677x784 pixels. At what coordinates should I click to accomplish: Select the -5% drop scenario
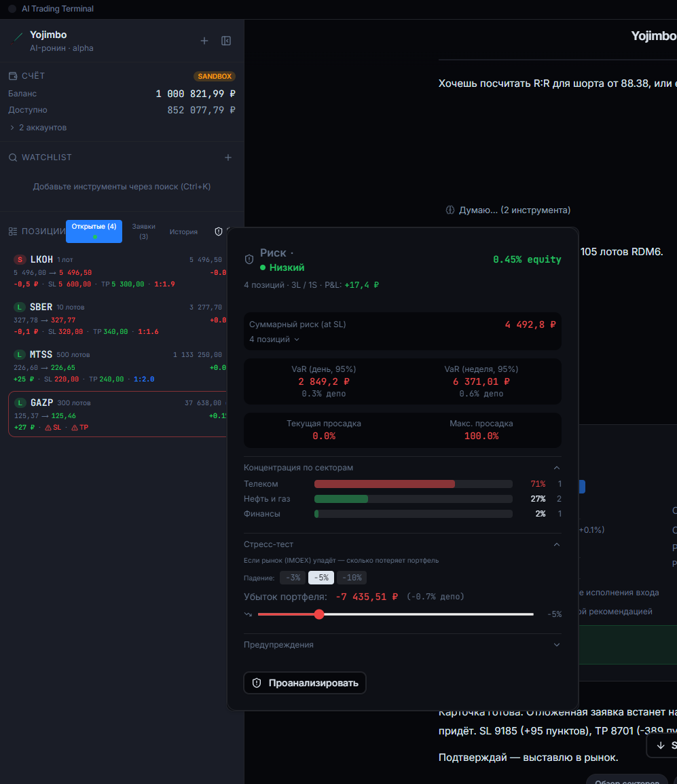tap(321, 578)
